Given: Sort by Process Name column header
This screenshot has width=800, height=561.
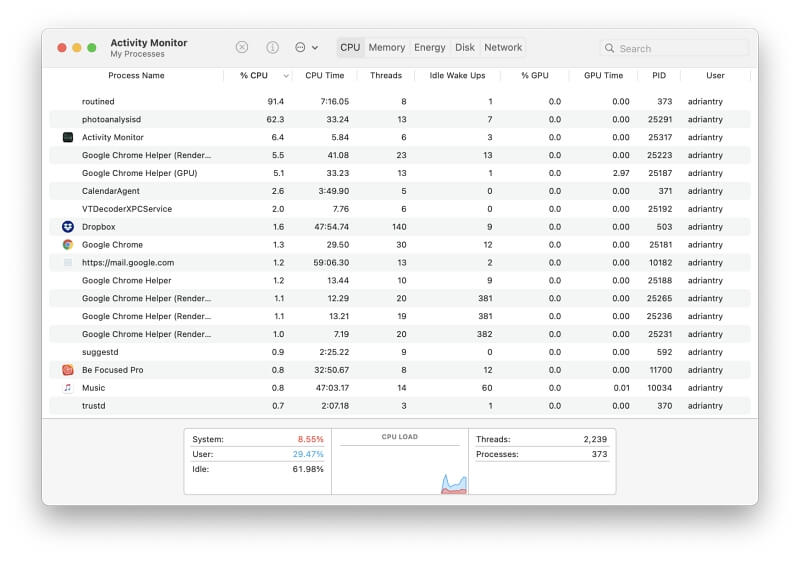Looking at the screenshot, I should point(136,75).
